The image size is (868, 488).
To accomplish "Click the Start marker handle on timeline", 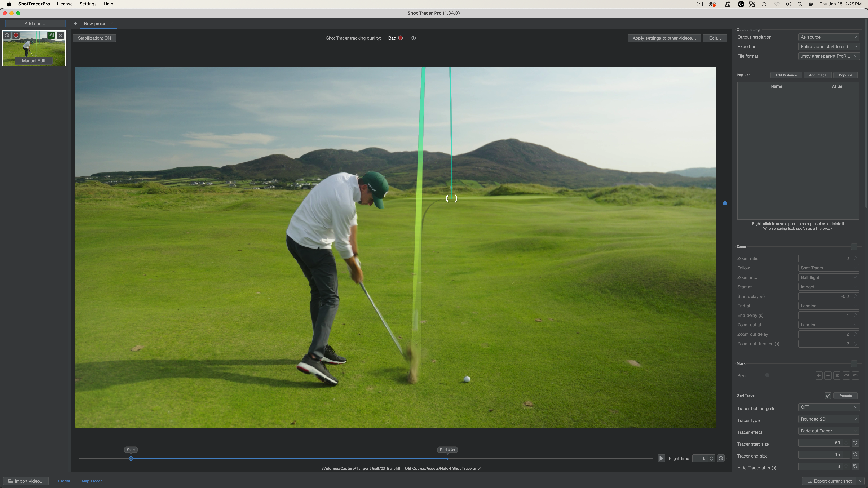I will 131,459.
